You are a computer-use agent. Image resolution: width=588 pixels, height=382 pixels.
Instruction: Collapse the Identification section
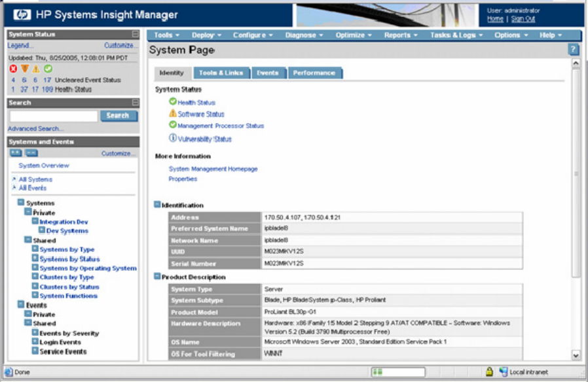click(x=158, y=205)
